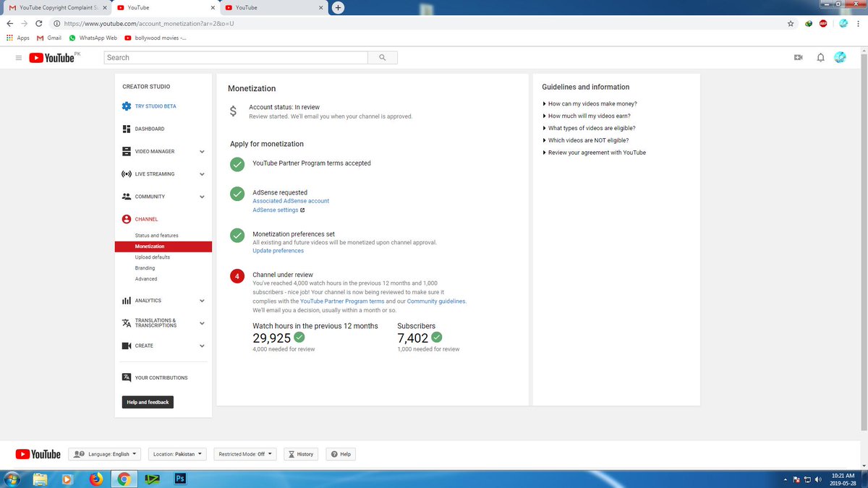Click the Community people icon
Screen dimensions: 868x488
click(x=127, y=197)
